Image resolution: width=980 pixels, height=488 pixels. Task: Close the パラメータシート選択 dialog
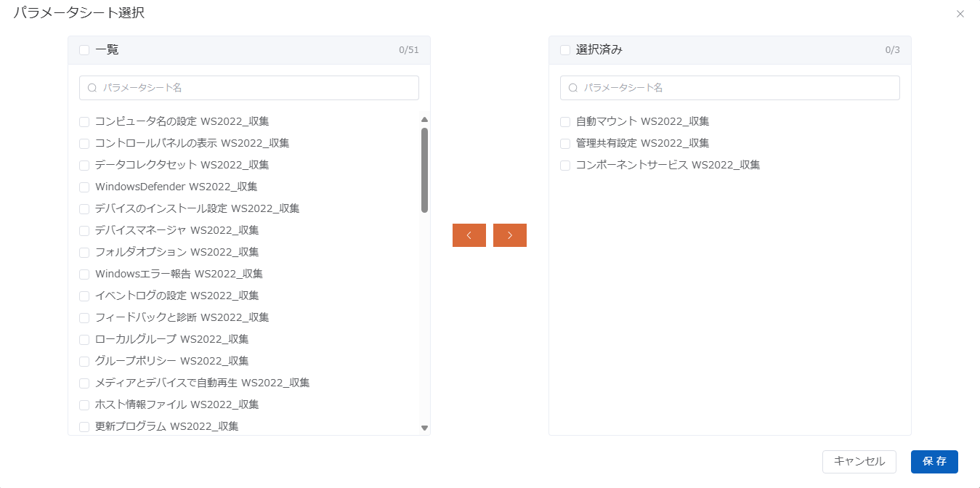(960, 14)
